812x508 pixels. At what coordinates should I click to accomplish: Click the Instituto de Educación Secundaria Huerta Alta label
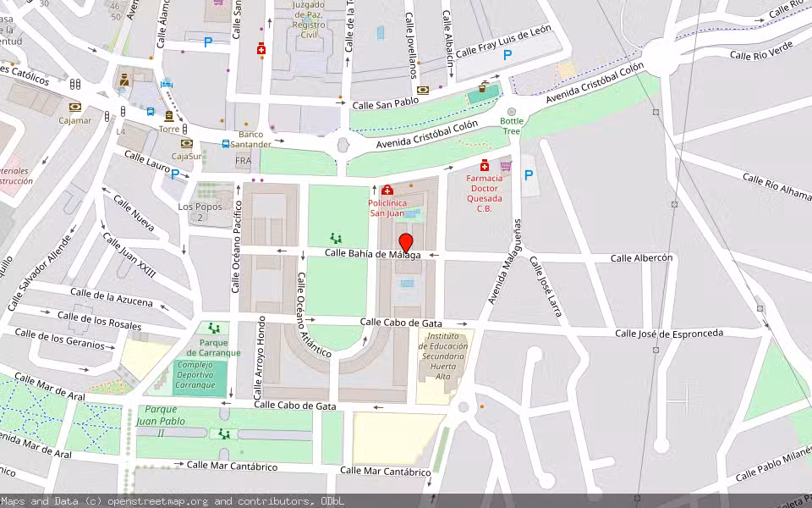pyautogui.click(x=442, y=356)
